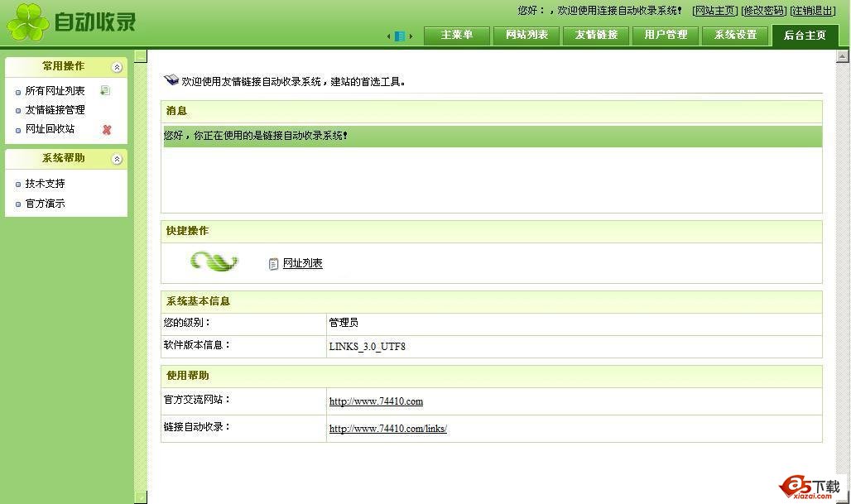The width and height of the screenshot is (851, 504).
Task: Open 所有网址列表 in the sidebar
Action: coord(55,91)
